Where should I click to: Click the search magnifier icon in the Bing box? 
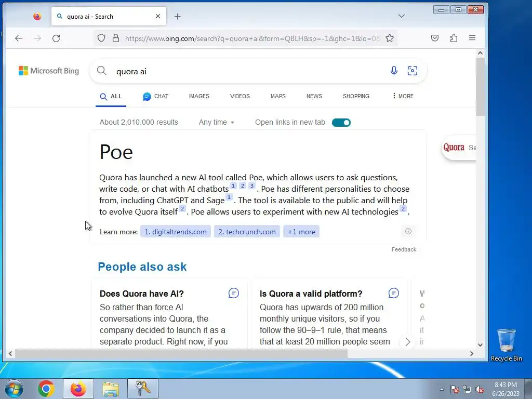pos(101,71)
